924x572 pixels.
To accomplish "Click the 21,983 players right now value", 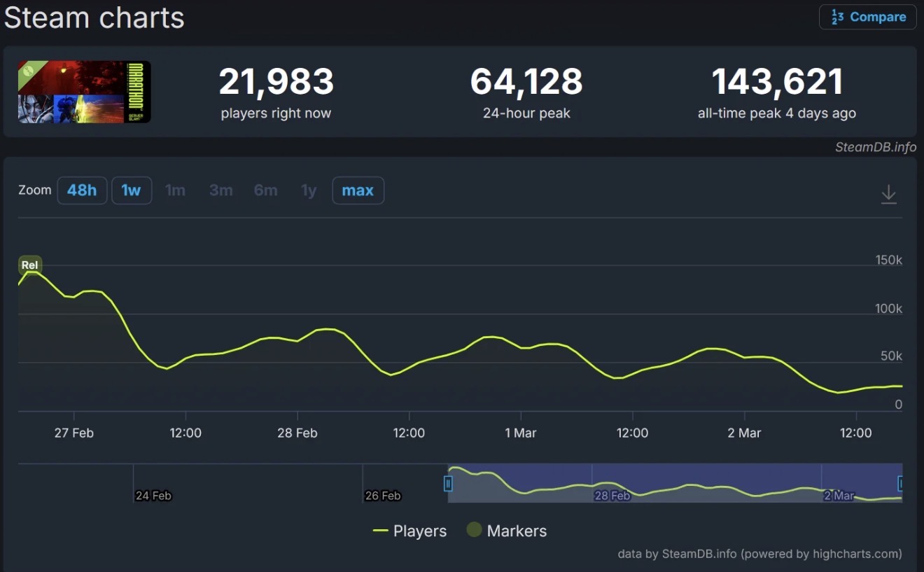I will click(x=276, y=82).
